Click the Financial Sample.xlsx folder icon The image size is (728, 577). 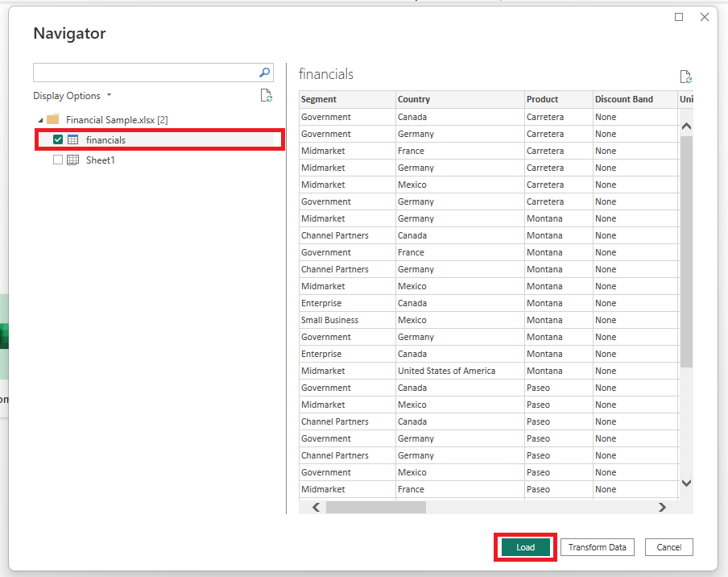[x=53, y=119]
